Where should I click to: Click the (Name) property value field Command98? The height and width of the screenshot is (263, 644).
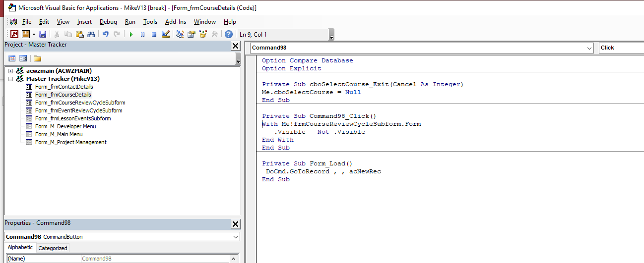pos(156,259)
